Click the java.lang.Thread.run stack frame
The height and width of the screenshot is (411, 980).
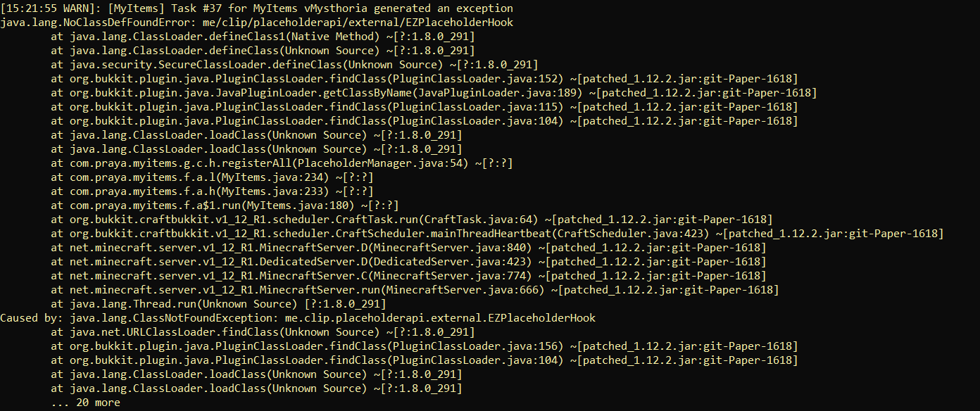(x=218, y=304)
